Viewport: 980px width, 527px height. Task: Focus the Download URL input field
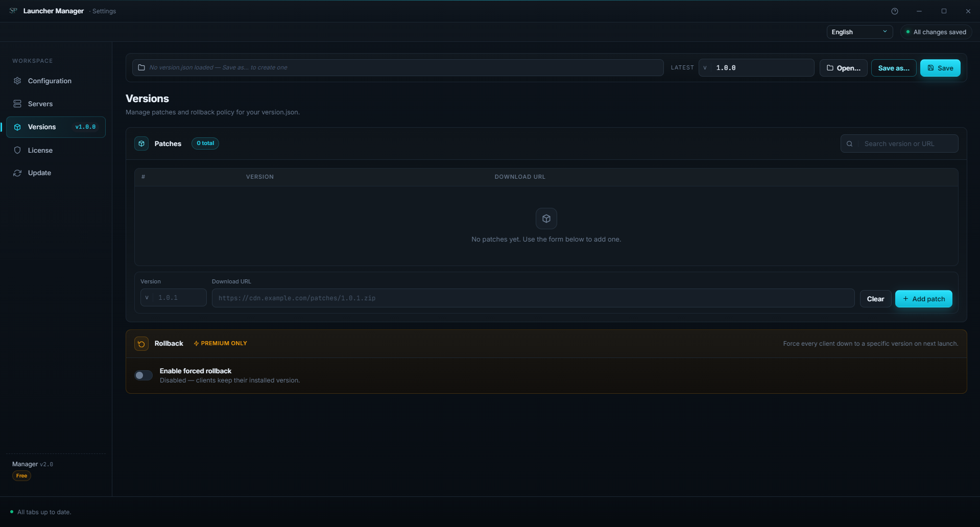pyautogui.click(x=533, y=298)
